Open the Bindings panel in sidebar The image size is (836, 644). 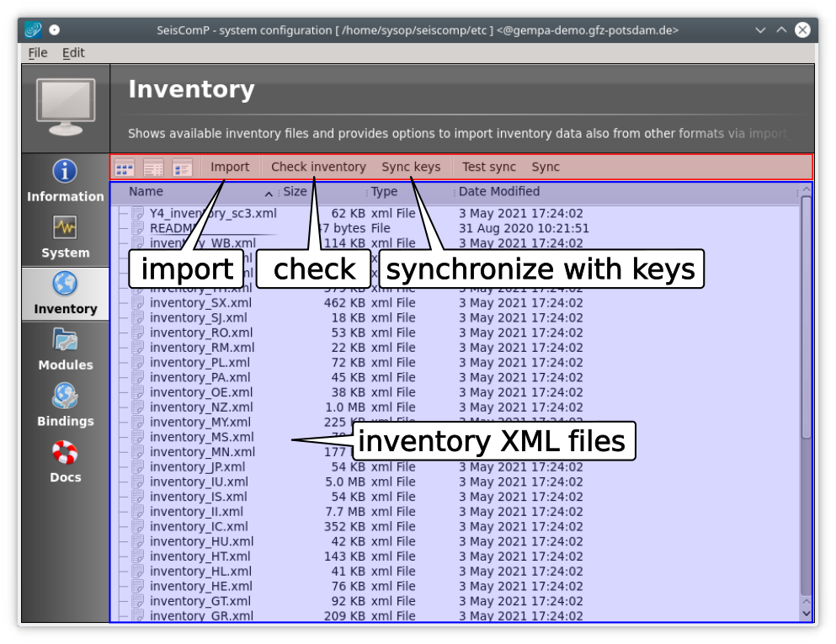[x=65, y=406]
